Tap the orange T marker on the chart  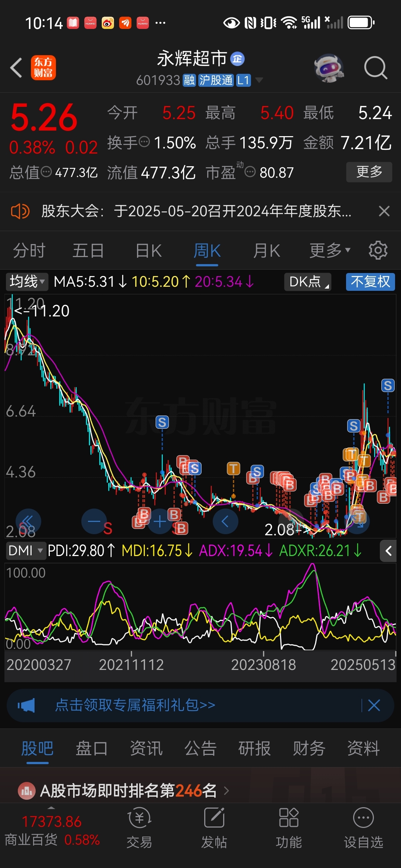pos(234,469)
